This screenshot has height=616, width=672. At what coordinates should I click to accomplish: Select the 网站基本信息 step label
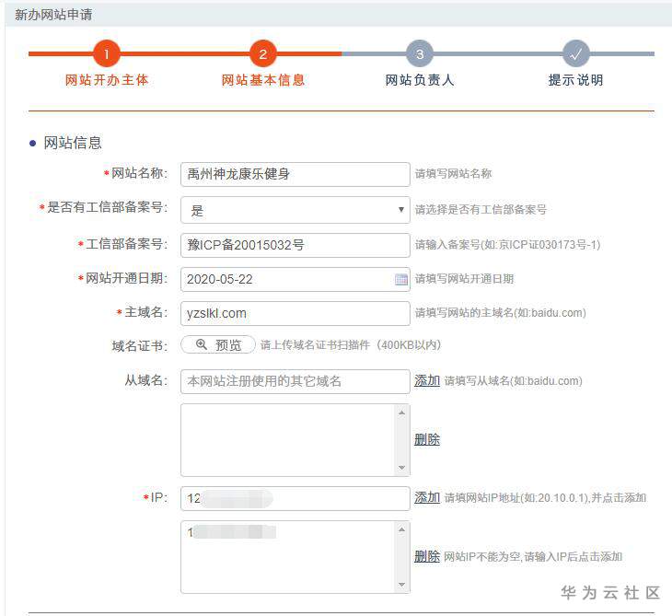click(x=262, y=80)
